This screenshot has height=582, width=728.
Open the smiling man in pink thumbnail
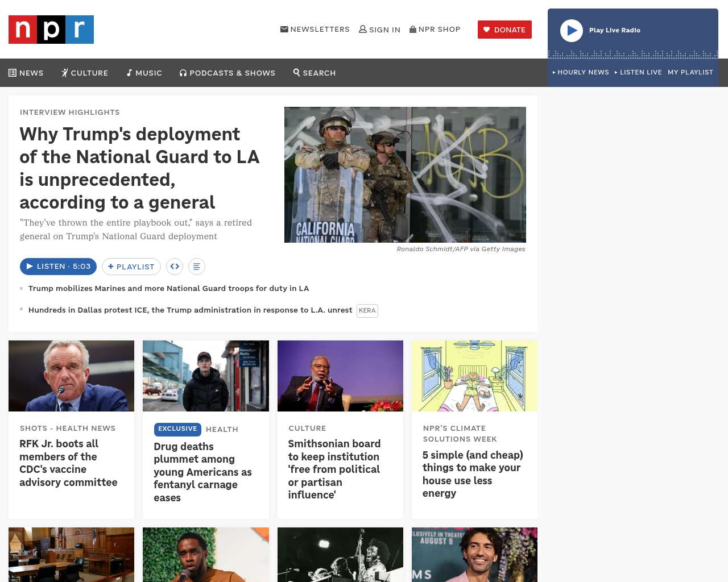click(x=475, y=555)
